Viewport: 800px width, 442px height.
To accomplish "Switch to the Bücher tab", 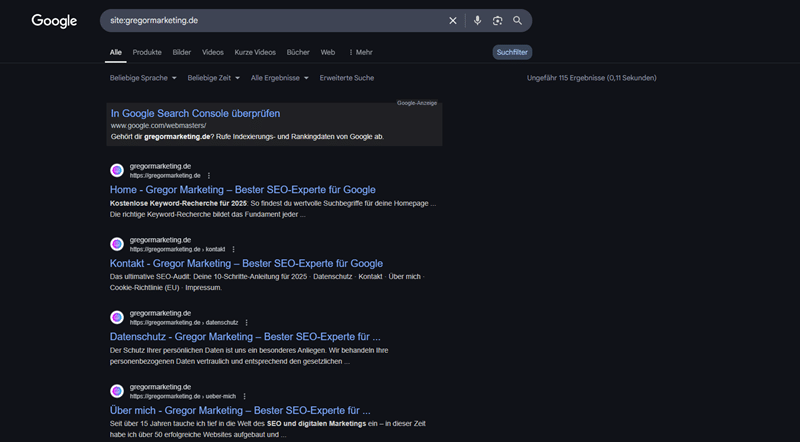I will pyautogui.click(x=298, y=52).
